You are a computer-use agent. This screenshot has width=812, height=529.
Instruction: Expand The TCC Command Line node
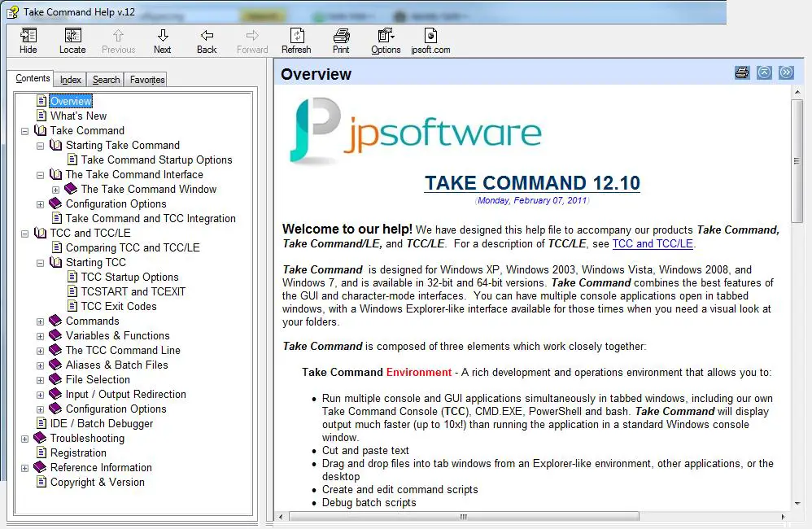point(40,351)
